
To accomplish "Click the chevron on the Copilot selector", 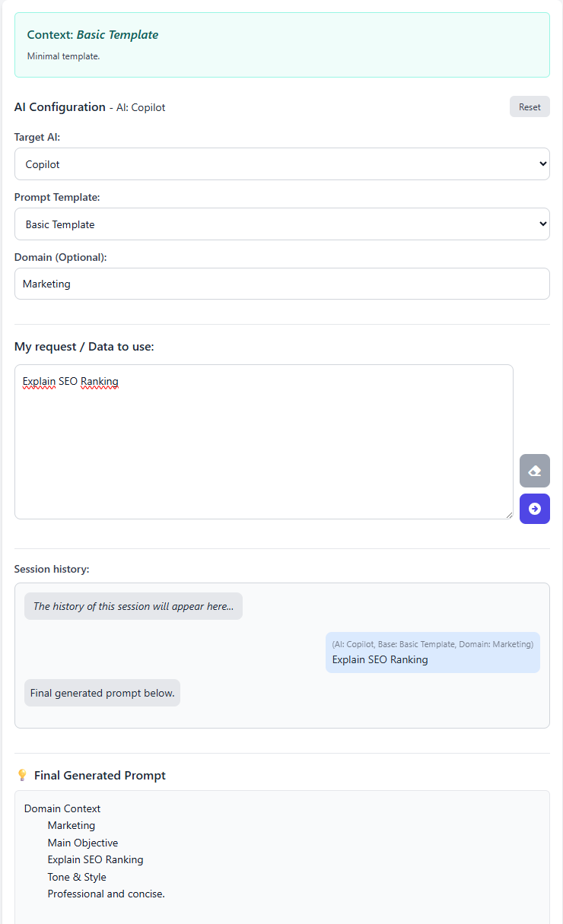I will click(541, 164).
